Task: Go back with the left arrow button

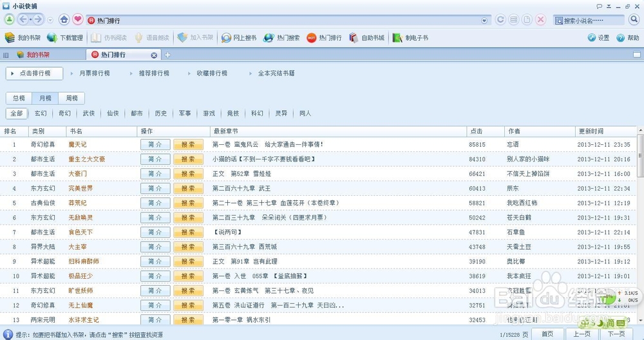Action: pos(23,19)
